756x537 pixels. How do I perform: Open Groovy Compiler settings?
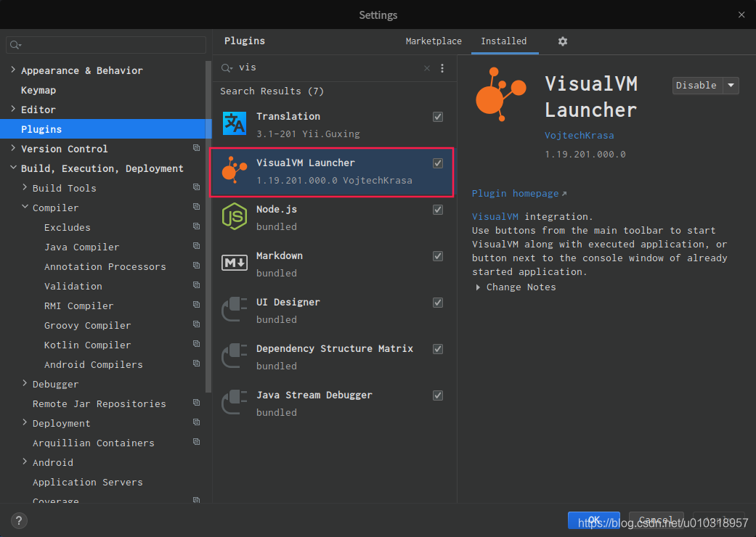coord(87,326)
